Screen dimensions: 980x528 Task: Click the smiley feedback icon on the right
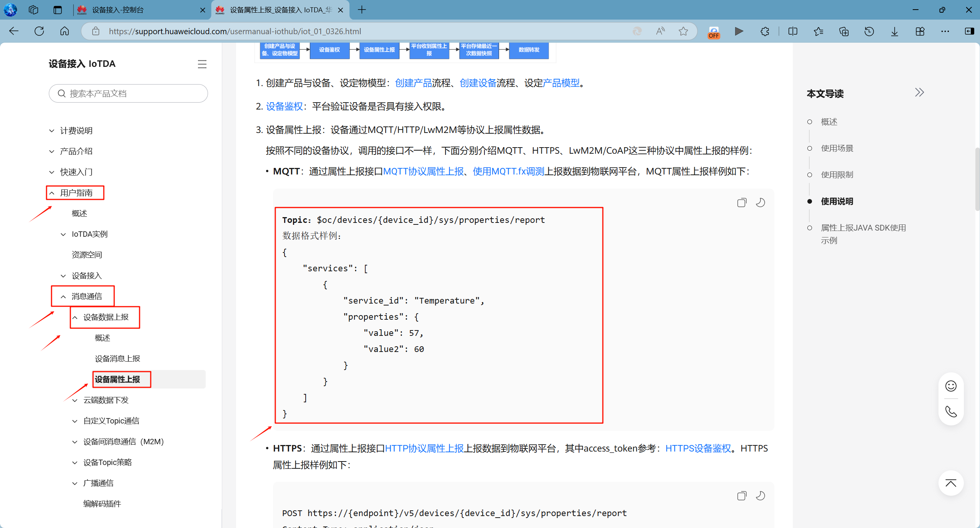click(950, 386)
